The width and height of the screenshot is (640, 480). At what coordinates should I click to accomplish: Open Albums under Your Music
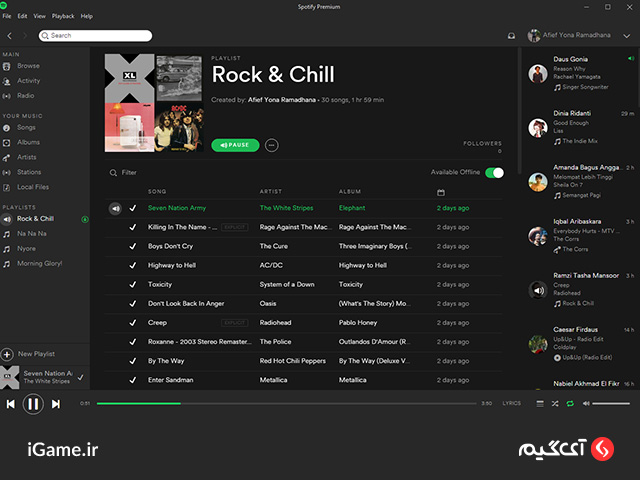28,142
